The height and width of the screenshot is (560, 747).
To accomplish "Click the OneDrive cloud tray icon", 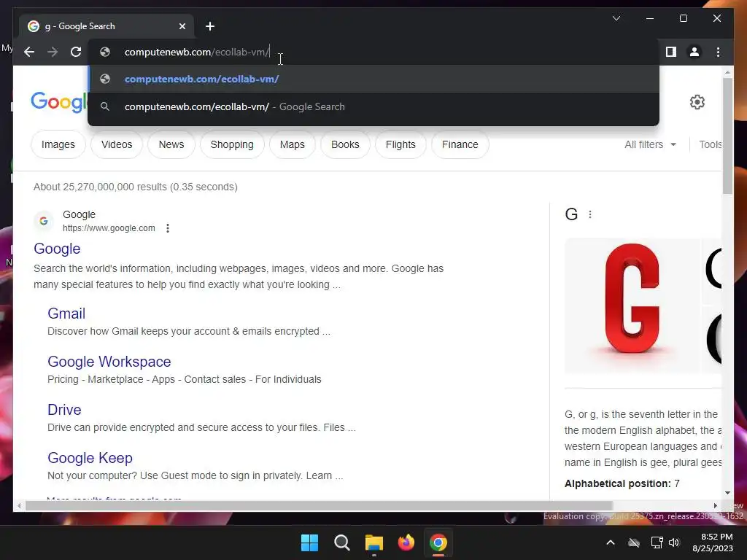I will point(634,542).
